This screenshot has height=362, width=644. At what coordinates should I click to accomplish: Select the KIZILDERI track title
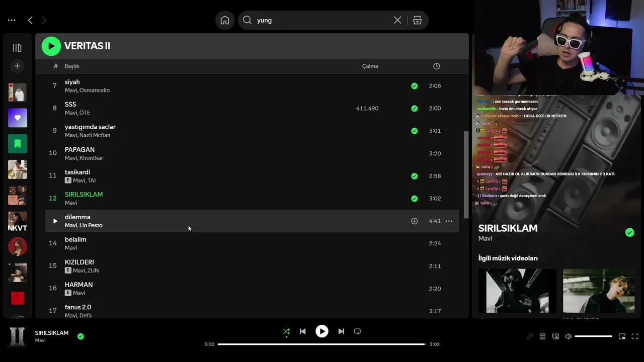79,262
